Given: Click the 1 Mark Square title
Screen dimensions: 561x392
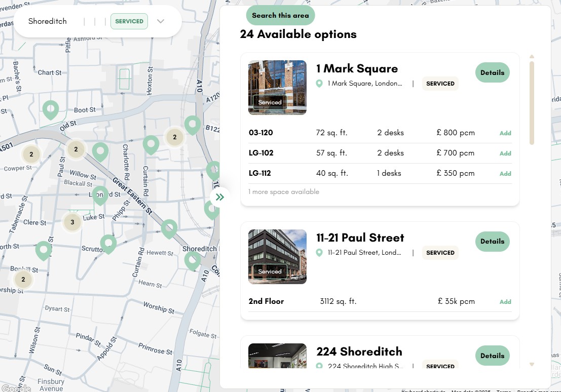Looking at the screenshot, I should (x=357, y=68).
